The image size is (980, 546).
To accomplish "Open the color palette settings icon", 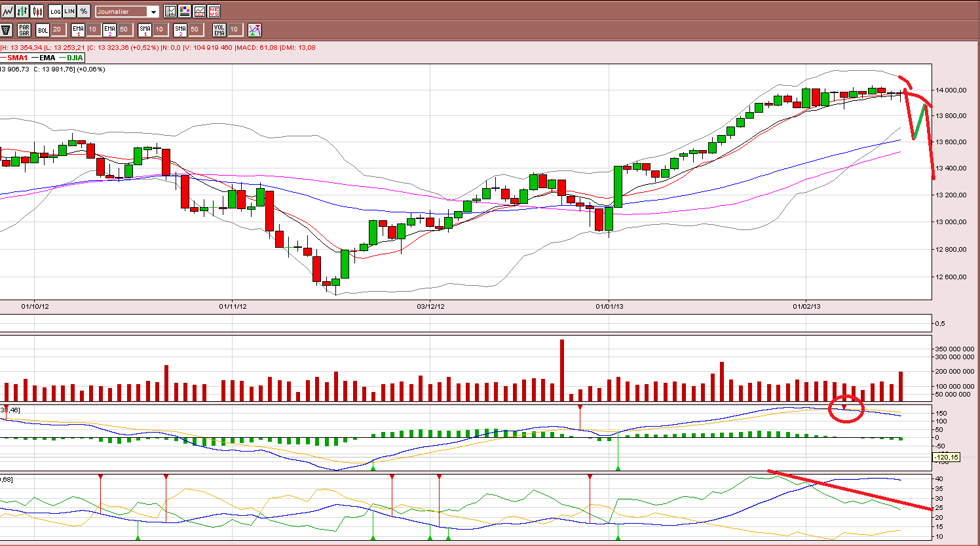I will coord(185,11).
